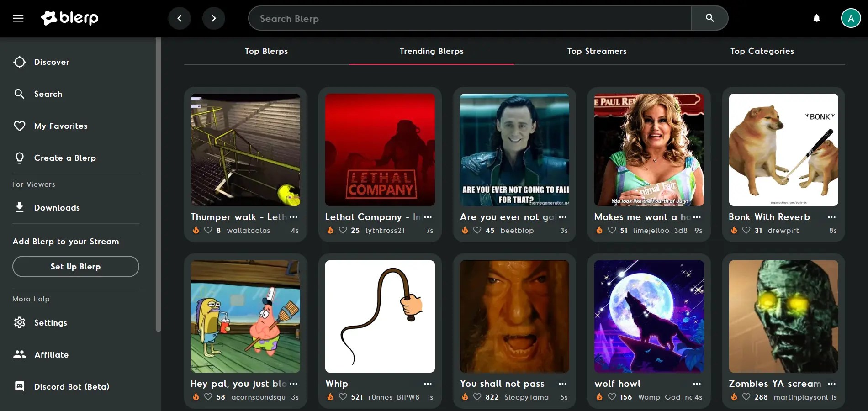
Task: Open the notifications bell
Action: [x=817, y=18]
